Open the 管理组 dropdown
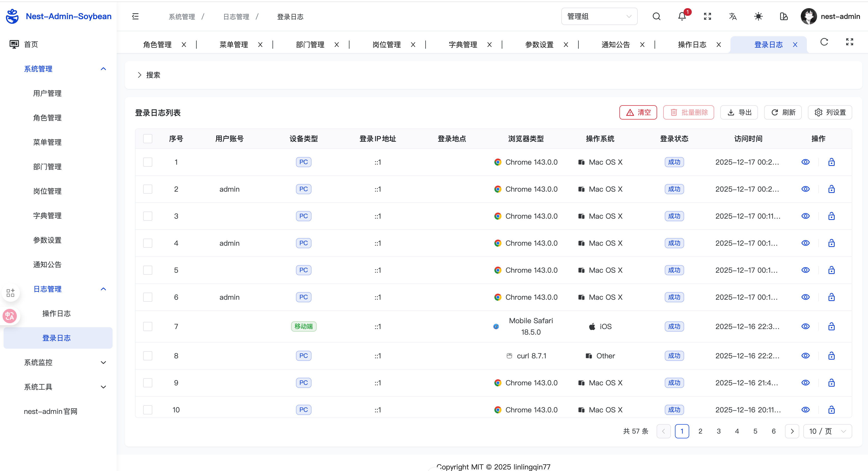This screenshot has height=471, width=868. [x=599, y=16]
